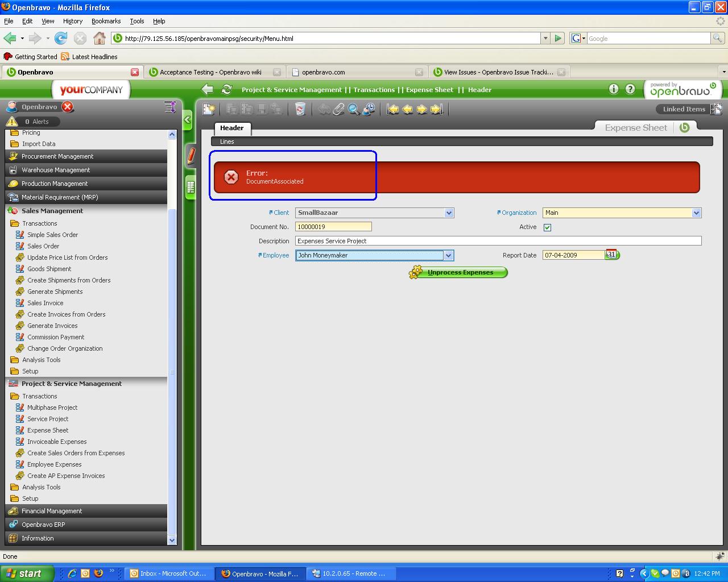Switch to grid view side button
This screenshot has width=728, height=582.
coord(191,187)
